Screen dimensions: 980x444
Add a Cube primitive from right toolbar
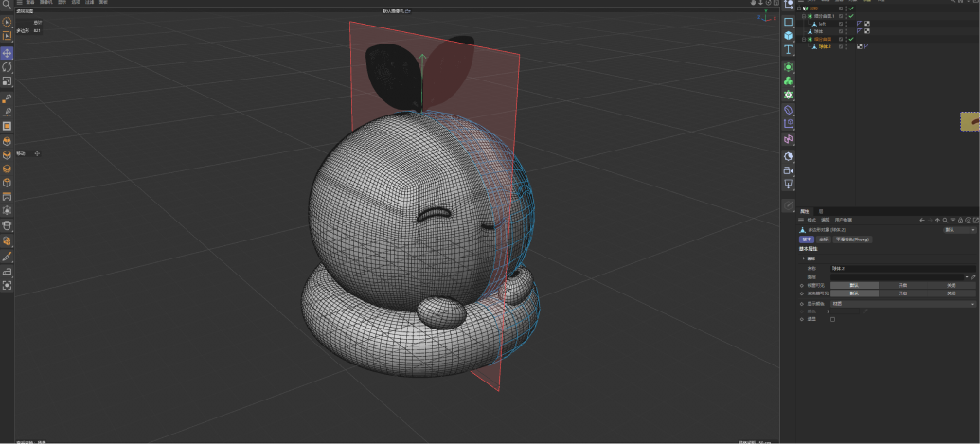788,36
